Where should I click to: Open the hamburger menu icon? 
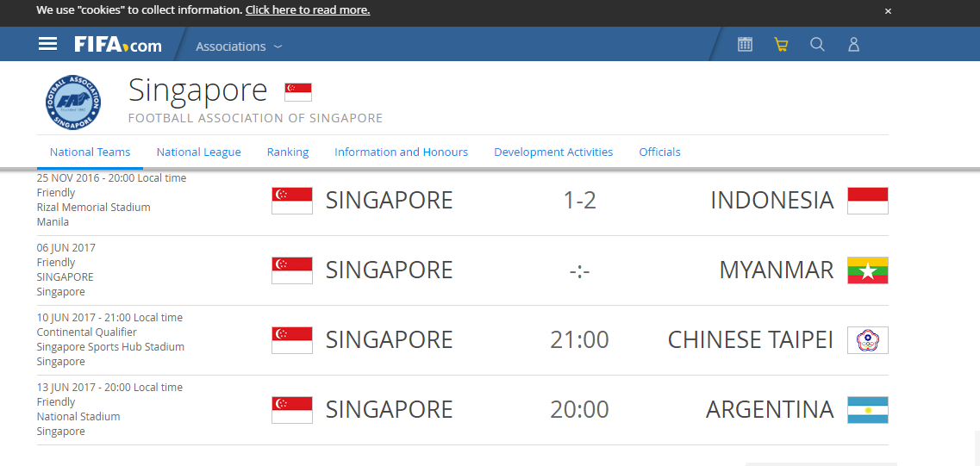point(47,44)
